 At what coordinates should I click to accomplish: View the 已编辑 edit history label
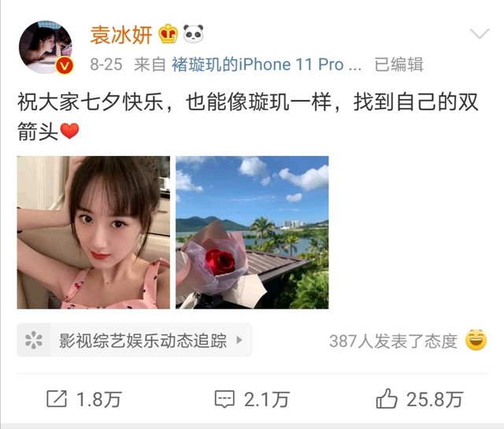[x=398, y=65]
